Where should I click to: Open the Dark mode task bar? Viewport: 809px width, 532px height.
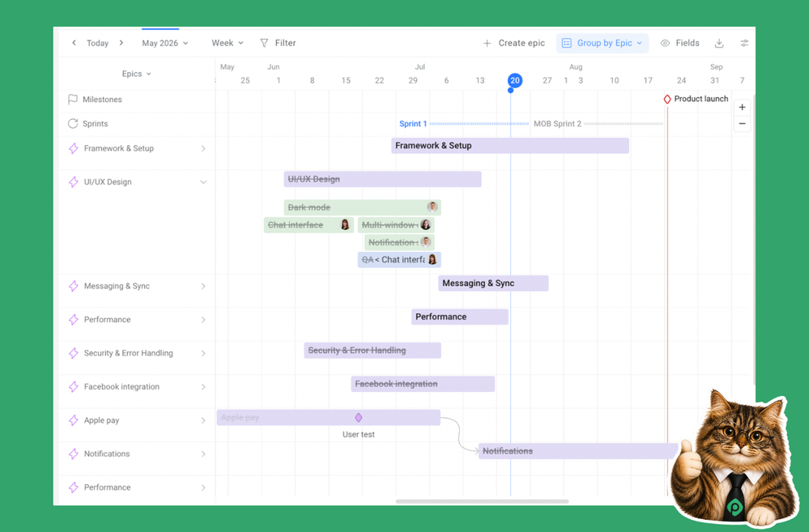(x=362, y=207)
